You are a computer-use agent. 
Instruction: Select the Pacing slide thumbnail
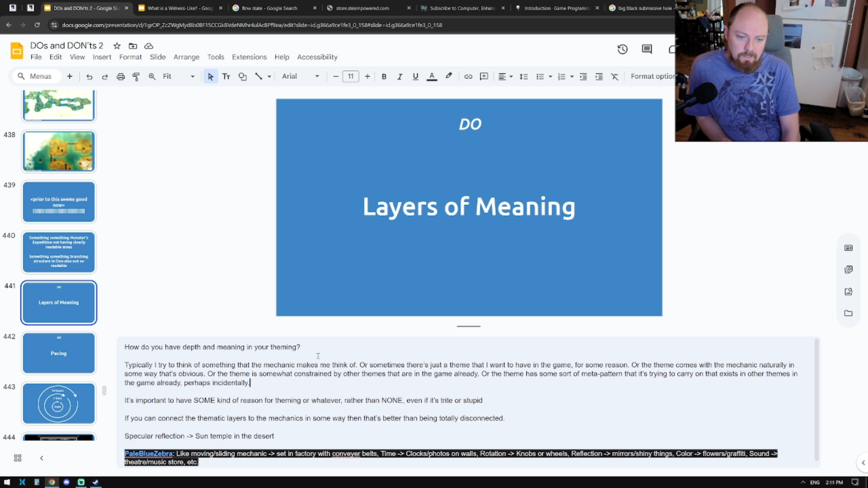(59, 353)
